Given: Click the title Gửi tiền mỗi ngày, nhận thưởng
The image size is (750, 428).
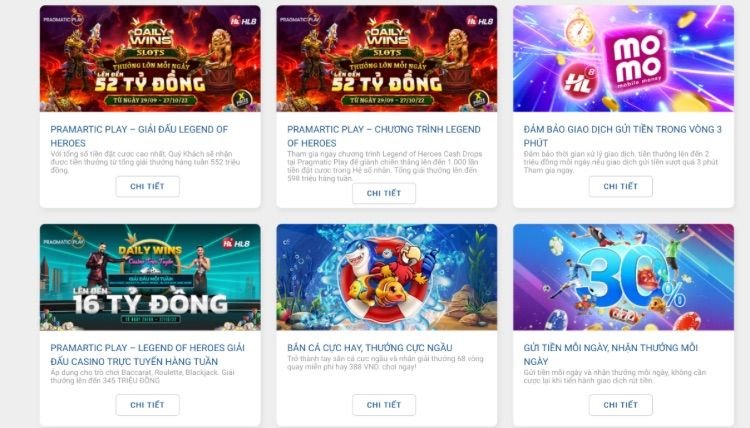Looking at the screenshot, I should click(610, 354).
